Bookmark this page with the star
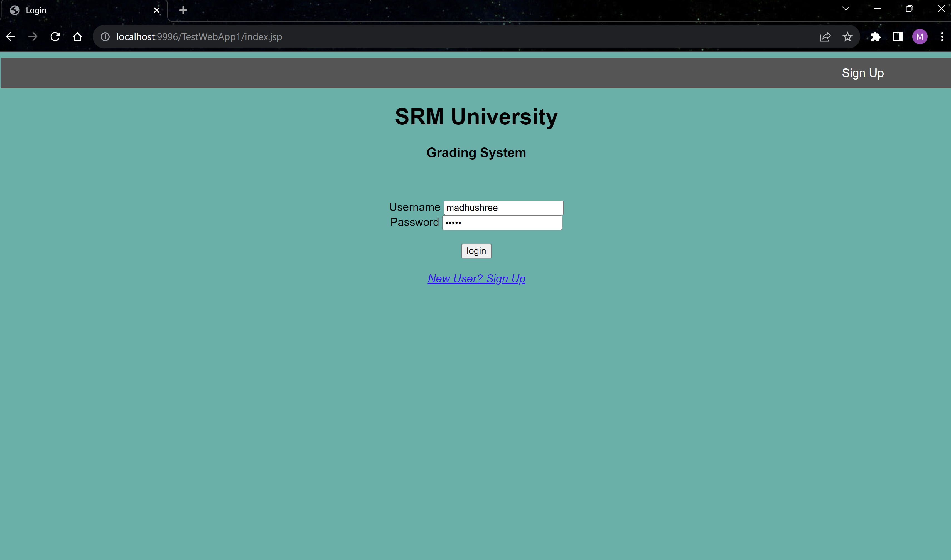Image resolution: width=951 pixels, height=560 pixels. pyautogui.click(x=847, y=37)
